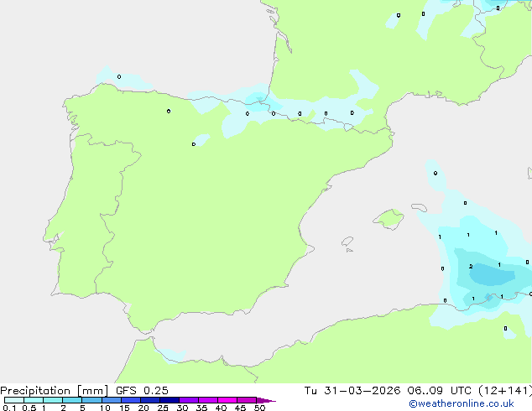Click the Ibiza island outline
This screenshot has width=532, height=411.
point(347,242)
